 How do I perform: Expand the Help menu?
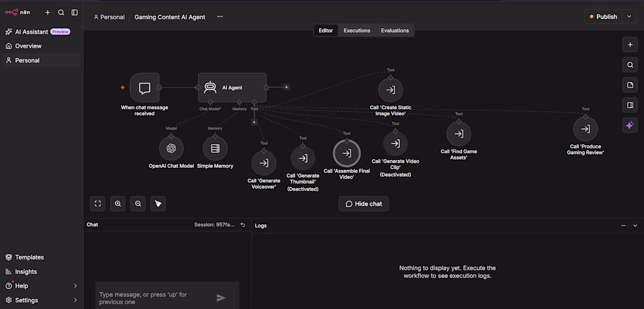41,286
